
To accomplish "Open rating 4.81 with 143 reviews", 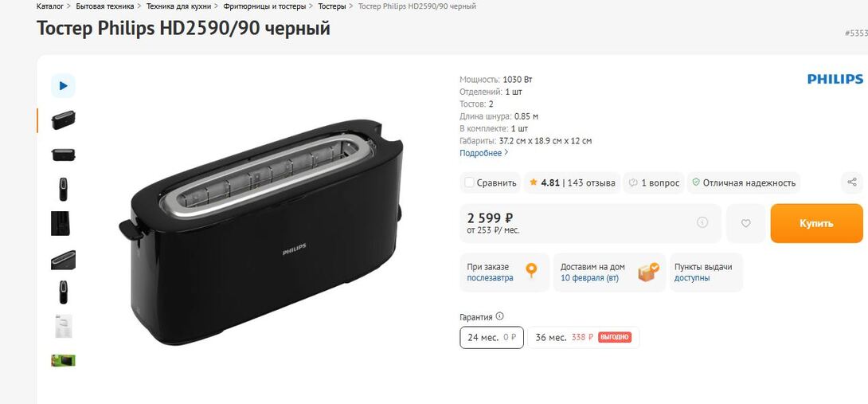I will pos(573,183).
